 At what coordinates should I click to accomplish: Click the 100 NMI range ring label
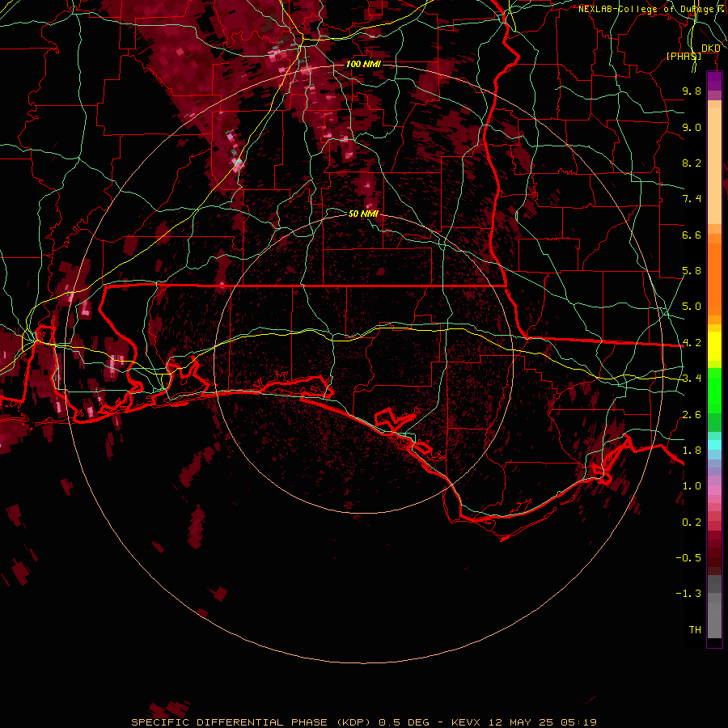pos(363,64)
